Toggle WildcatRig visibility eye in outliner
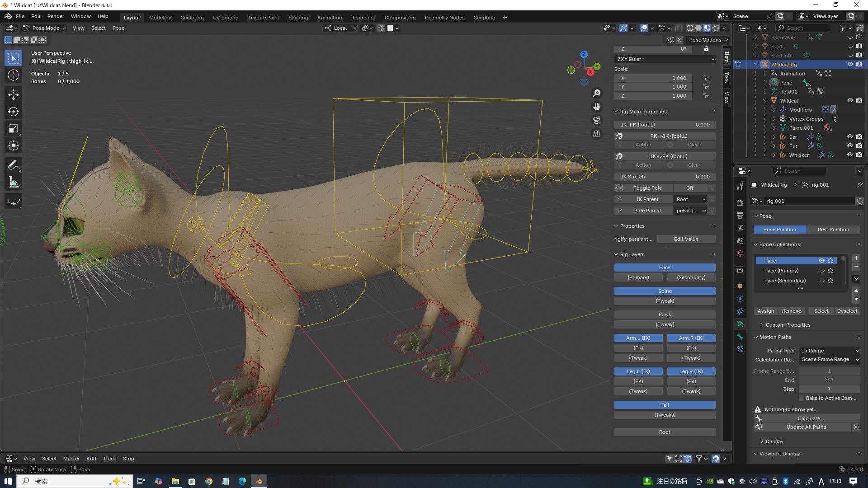Viewport: 868px width, 488px height. click(x=850, y=64)
